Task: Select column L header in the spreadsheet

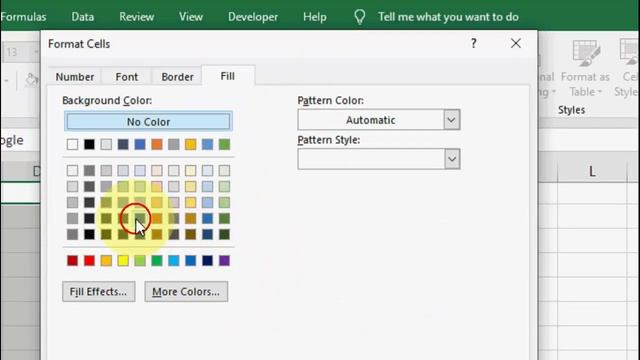Action: click(592, 171)
